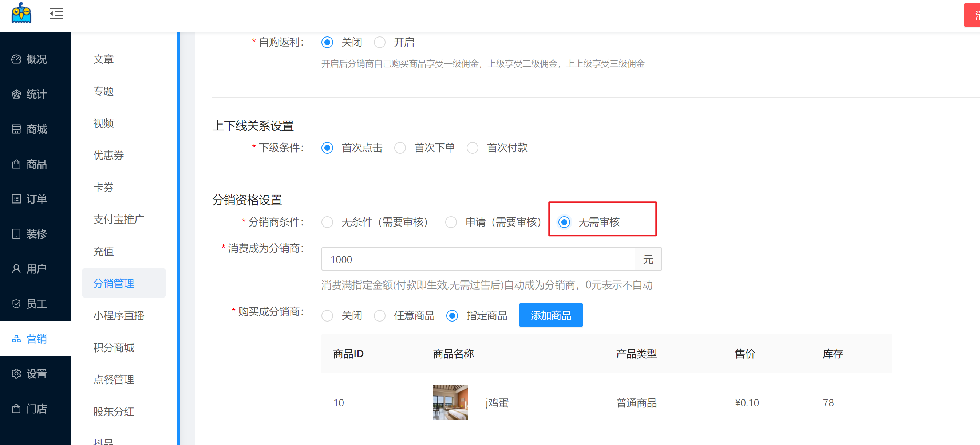Go to 小程序直播 submenu
Image resolution: width=980 pixels, height=445 pixels.
pos(119,316)
